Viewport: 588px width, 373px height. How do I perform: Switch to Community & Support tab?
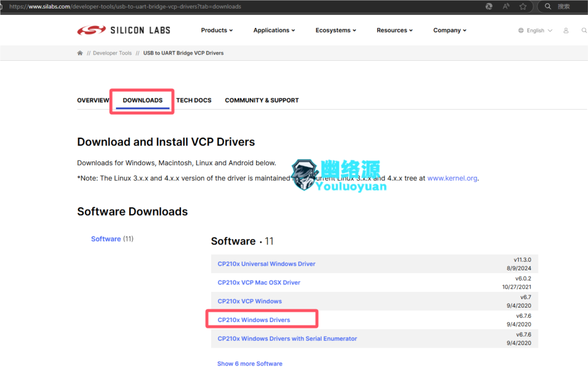[262, 100]
